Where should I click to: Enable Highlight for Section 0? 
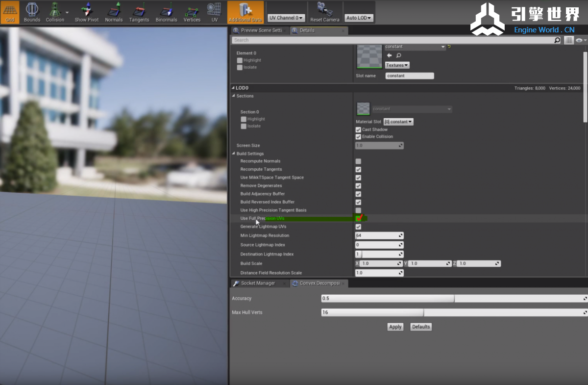[x=244, y=119]
